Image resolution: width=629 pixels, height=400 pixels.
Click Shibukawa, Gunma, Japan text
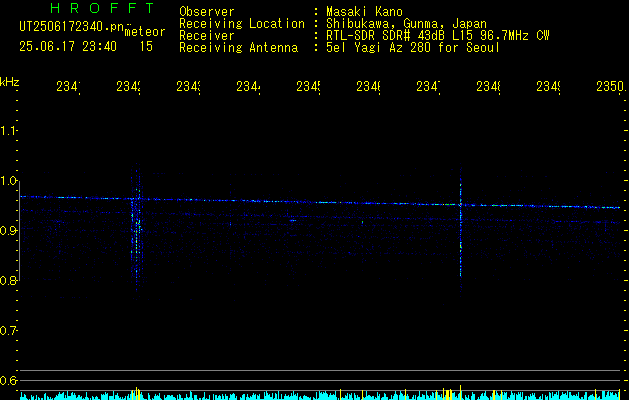(x=406, y=24)
